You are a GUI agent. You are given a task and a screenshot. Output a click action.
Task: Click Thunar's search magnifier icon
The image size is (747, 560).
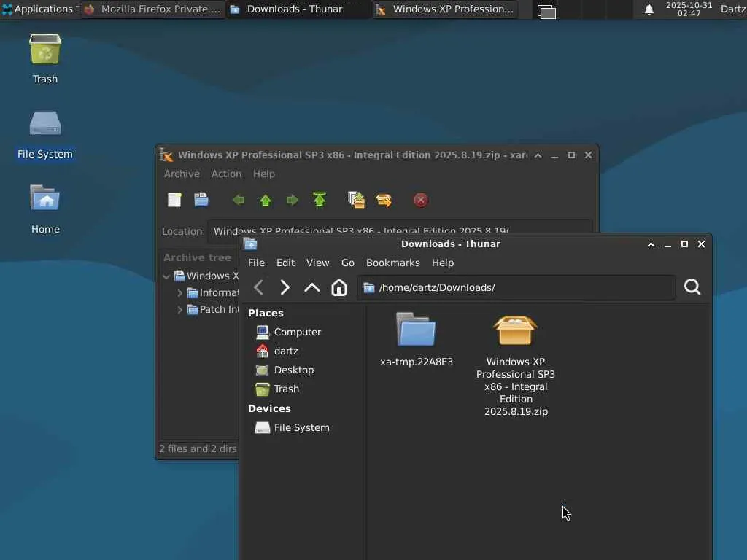[692, 287]
